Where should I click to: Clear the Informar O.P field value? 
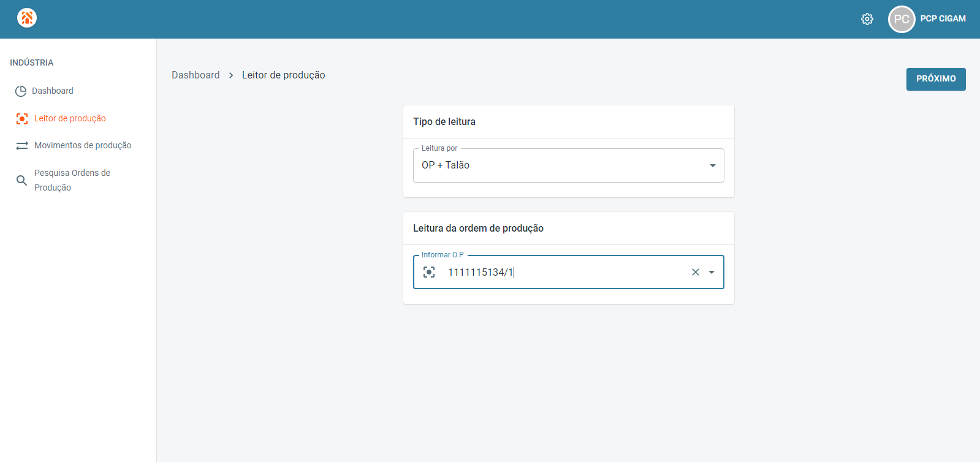(695, 272)
